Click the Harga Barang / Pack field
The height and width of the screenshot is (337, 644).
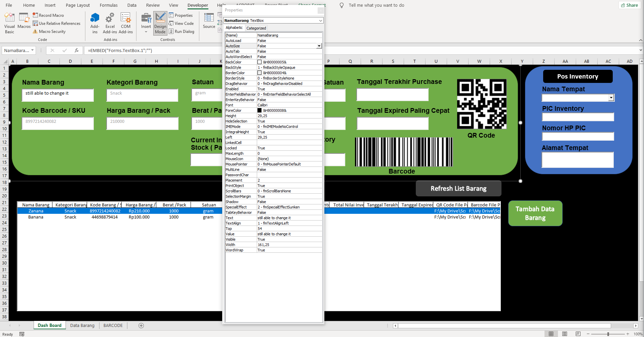click(x=143, y=123)
